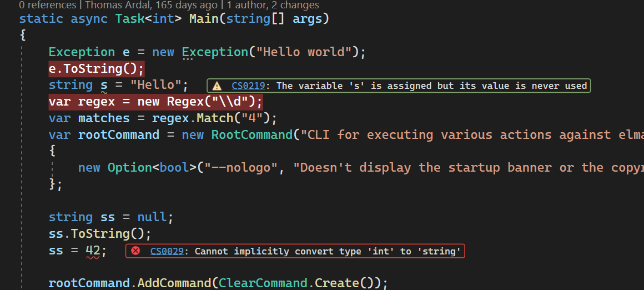Open '1 author, 2 changes' CodeLens
This screenshot has height=290, width=644.
(273, 6)
